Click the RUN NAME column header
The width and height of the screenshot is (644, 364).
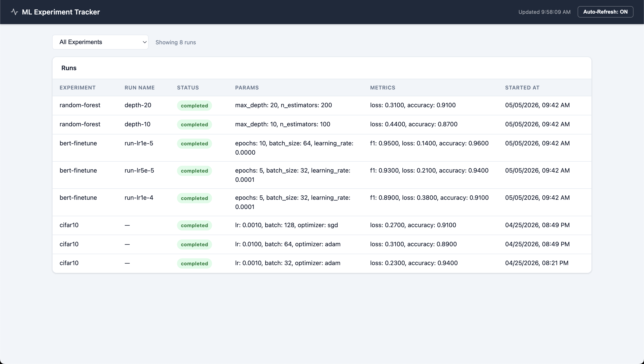pyautogui.click(x=140, y=88)
